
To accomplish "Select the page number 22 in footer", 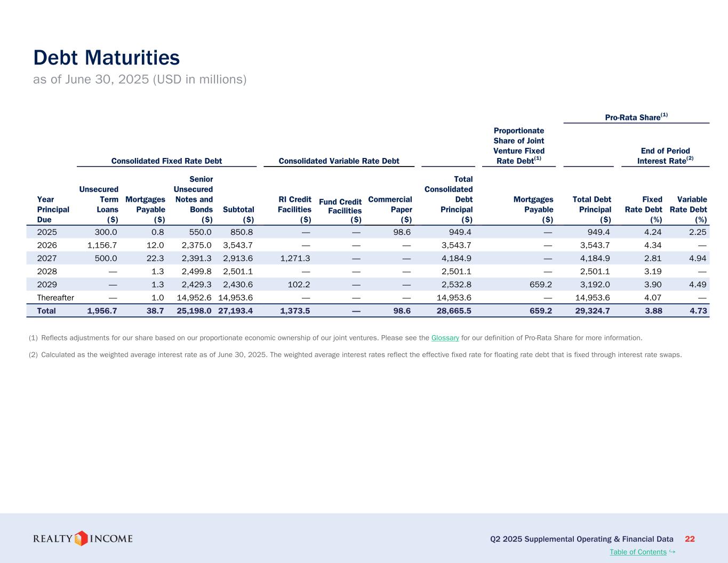I will click(690, 539).
